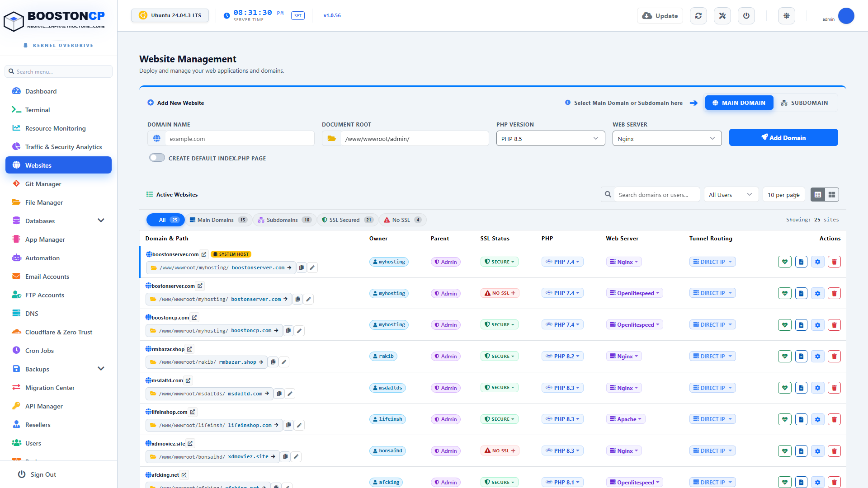868x488 pixels.
Task: Select the All 25 filter tab
Action: (165, 220)
